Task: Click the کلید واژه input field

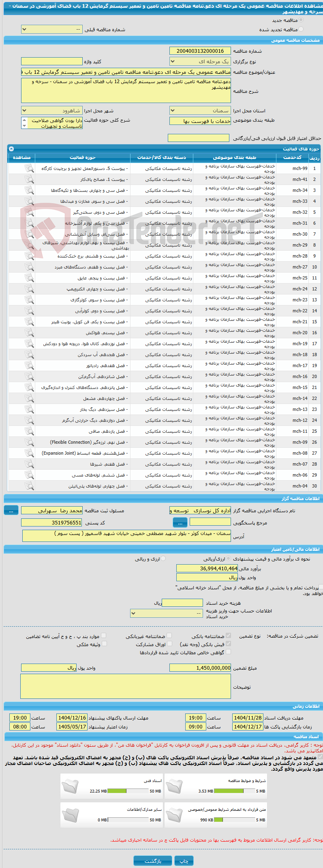Action: (x=51, y=62)
